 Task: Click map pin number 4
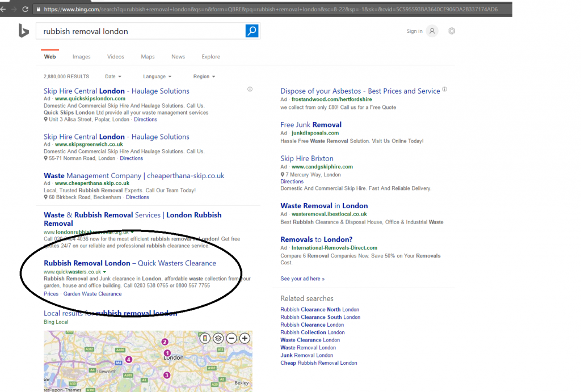129,360
